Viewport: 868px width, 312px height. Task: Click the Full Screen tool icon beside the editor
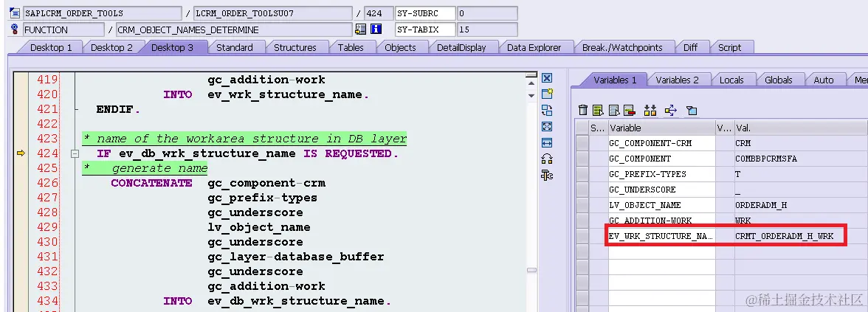pos(547,126)
